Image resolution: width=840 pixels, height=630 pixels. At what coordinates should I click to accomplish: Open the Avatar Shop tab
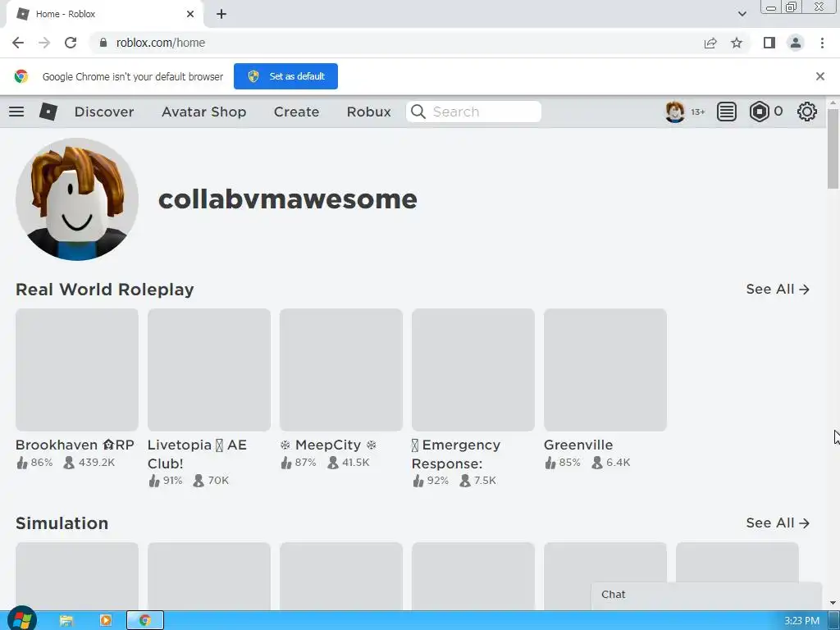(204, 112)
